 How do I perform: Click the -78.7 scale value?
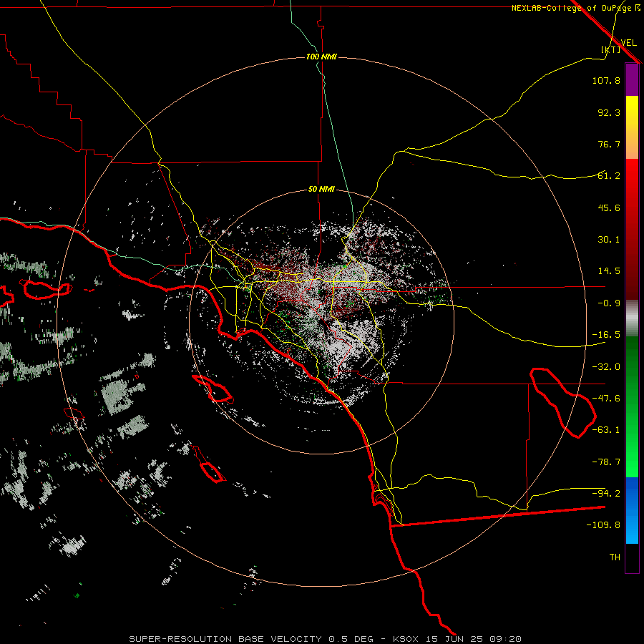(606, 462)
